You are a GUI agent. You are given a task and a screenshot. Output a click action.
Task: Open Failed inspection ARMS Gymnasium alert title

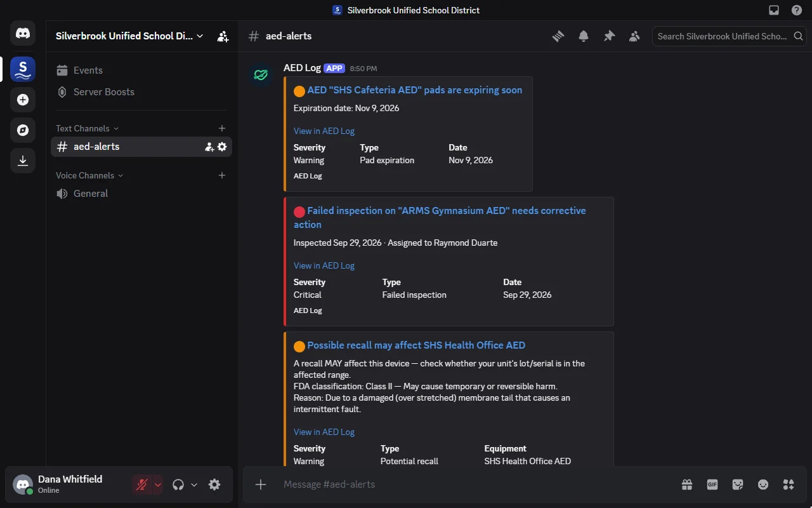point(440,218)
